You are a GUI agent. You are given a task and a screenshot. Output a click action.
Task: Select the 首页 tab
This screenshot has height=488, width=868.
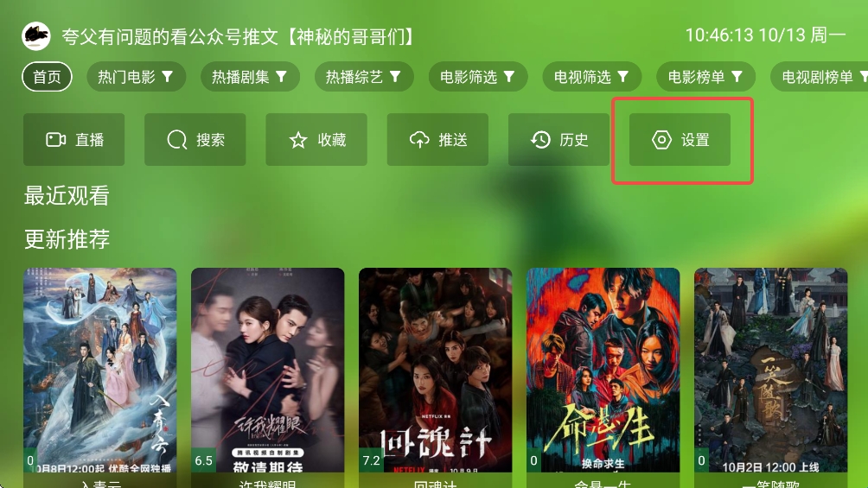[47, 77]
